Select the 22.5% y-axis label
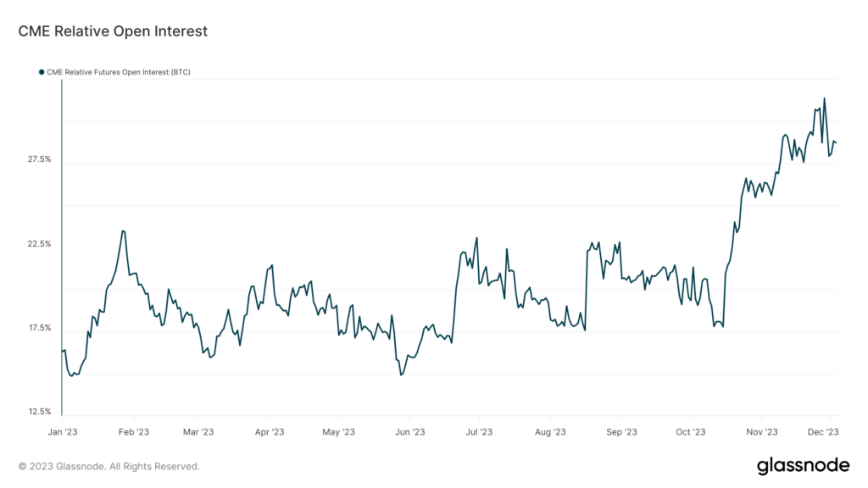The image size is (868, 488). pos(39,244)
